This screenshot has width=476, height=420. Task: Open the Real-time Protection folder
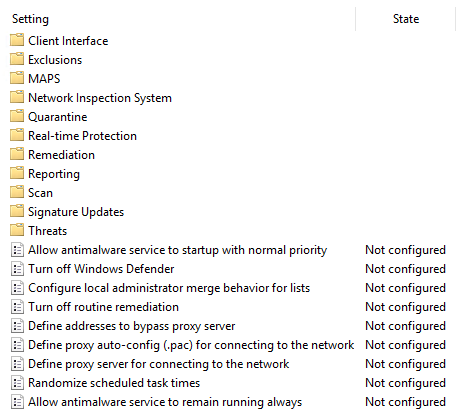click(82, 136)
